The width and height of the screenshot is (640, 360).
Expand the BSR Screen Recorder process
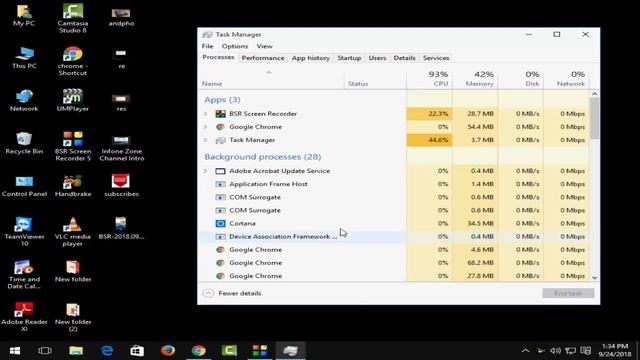[206, 114]
